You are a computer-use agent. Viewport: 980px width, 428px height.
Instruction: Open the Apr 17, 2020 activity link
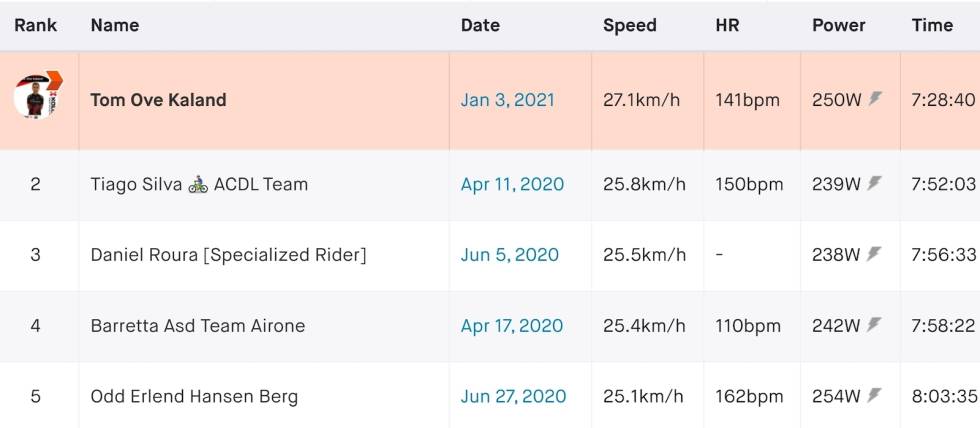(512, 326)
